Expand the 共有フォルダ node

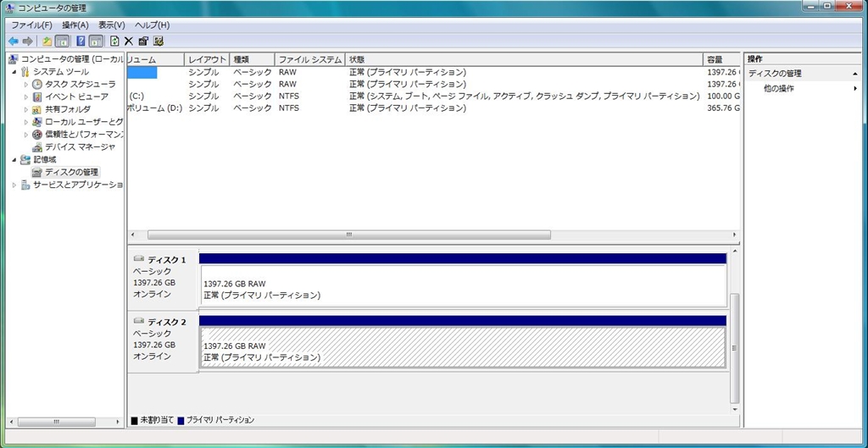26,109
